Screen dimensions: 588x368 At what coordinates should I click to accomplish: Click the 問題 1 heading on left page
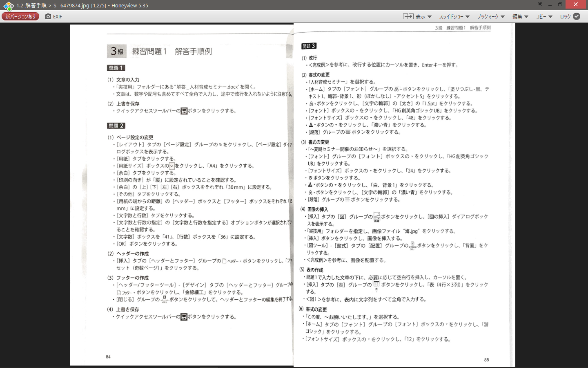point(116,68)
